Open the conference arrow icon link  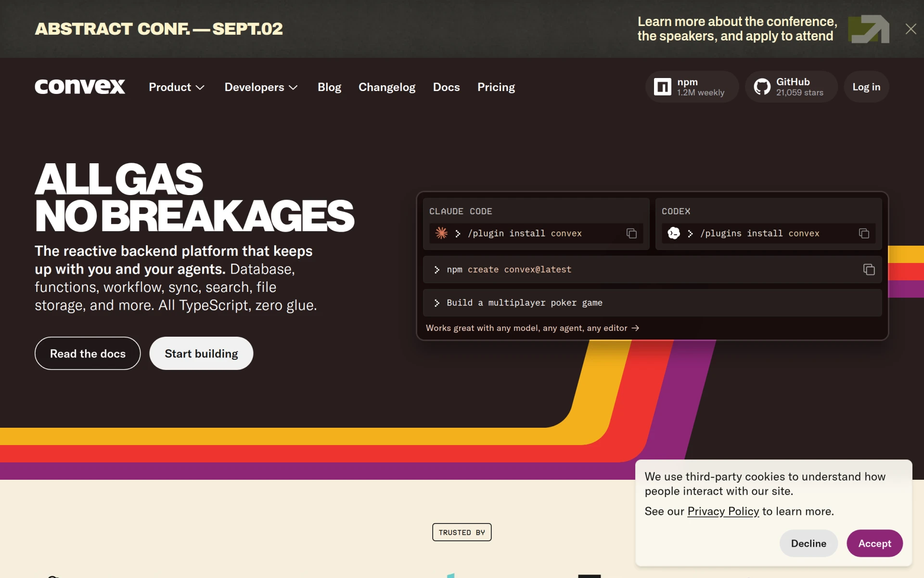pos(869,29)
